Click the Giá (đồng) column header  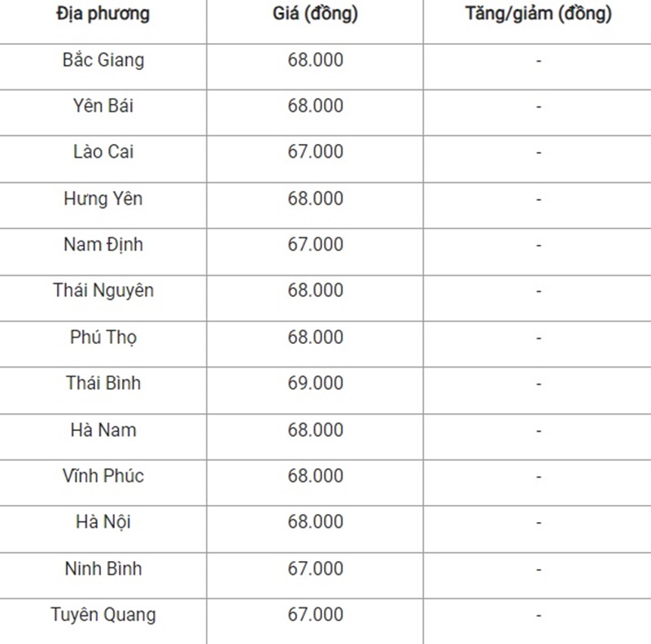[315, 15]
